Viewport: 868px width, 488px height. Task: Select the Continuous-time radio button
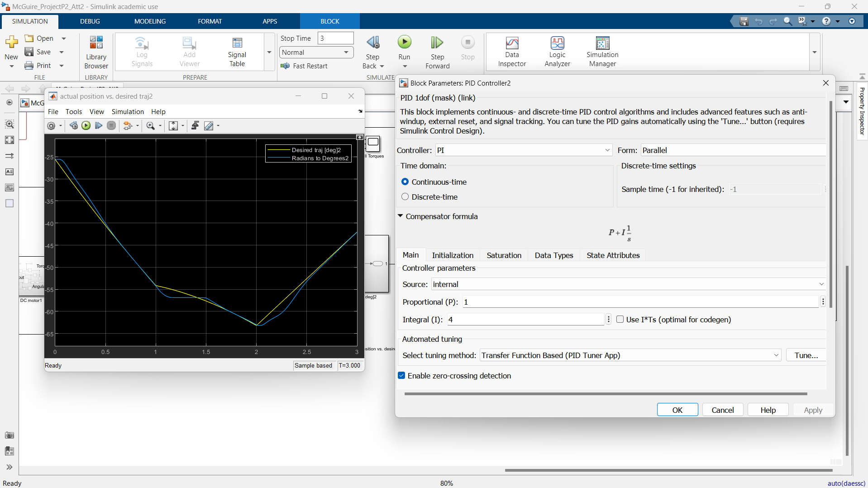405,182
